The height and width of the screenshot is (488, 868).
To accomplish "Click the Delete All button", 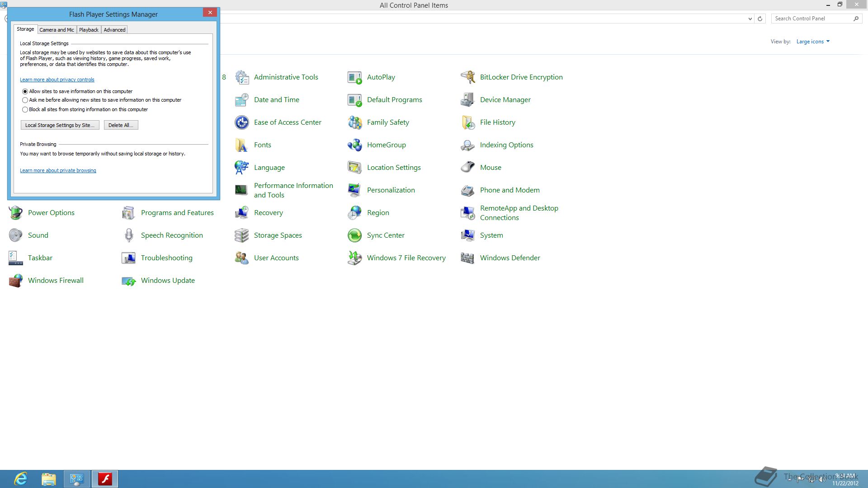I will point(121,125).
